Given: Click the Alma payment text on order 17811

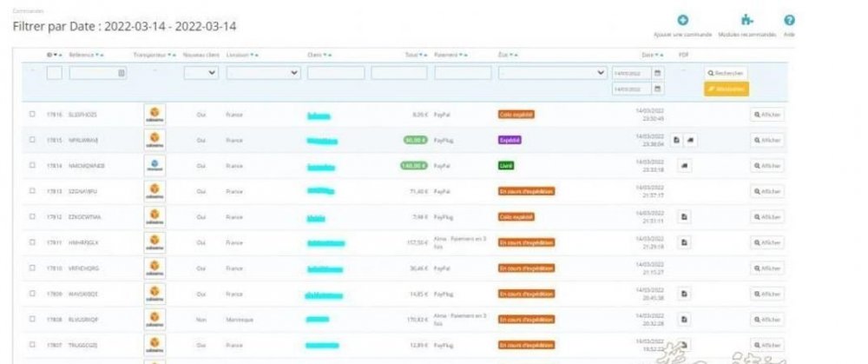Looking at the screenshot, I should pyautogui.click(x=461, y=242).
